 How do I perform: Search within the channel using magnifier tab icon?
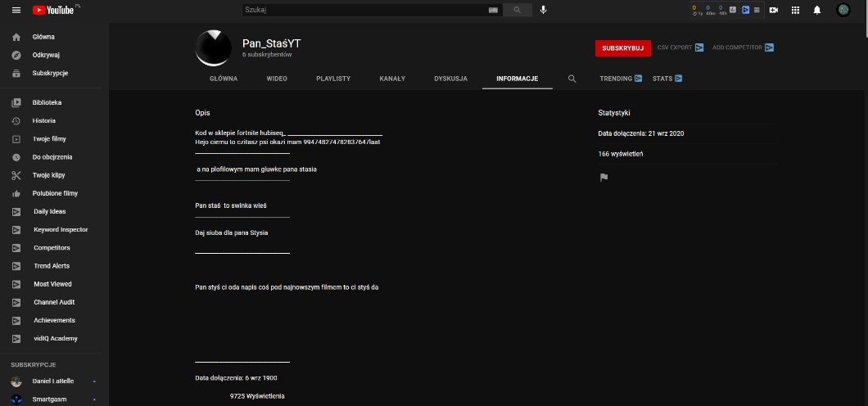[572, 79]
